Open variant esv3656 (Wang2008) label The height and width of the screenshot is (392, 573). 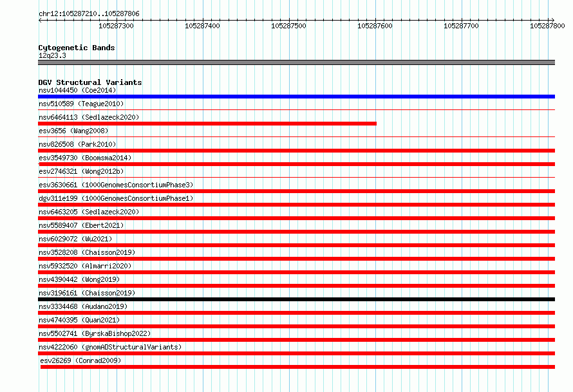[x=73, y=131]
